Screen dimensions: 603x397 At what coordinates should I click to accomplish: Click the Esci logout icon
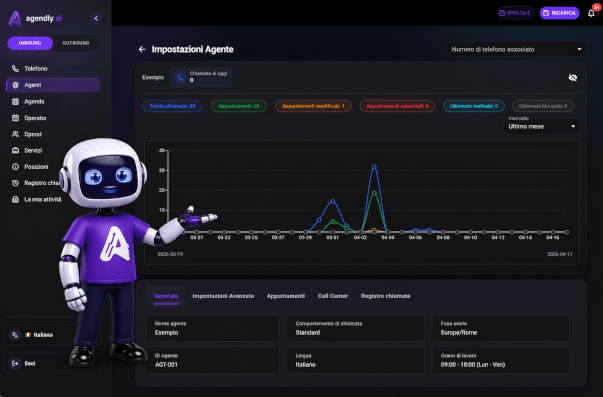point(15,363)
